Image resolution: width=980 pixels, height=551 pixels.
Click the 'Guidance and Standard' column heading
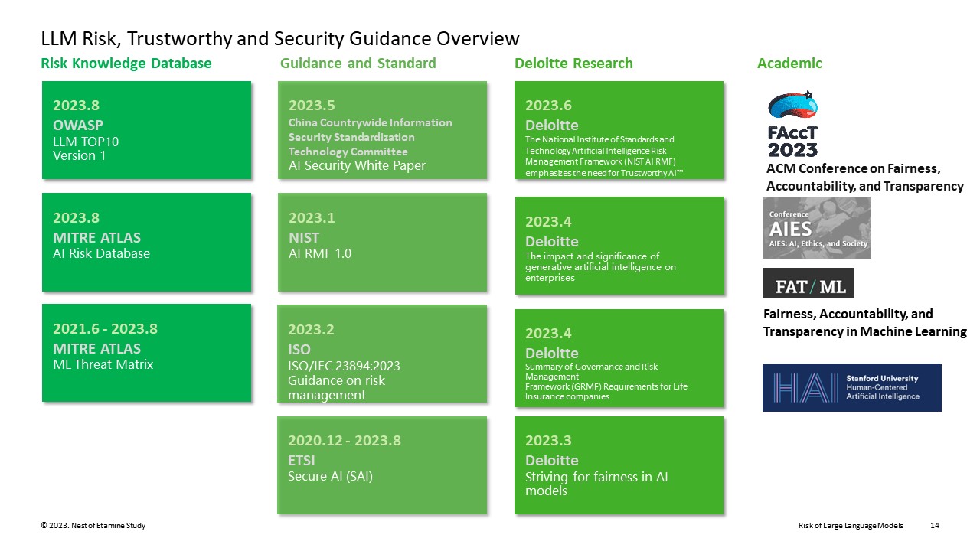coord(358,64)
